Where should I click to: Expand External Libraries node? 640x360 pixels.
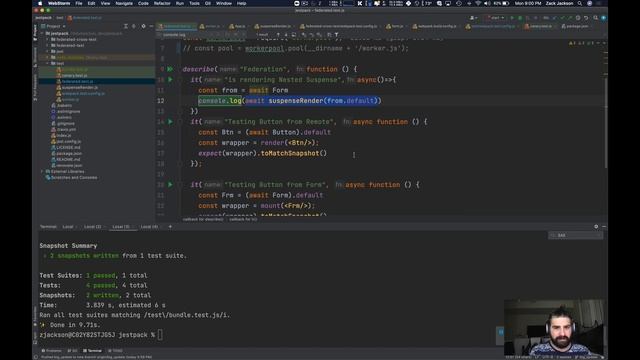pyautogui.click(x=42, y=171)
